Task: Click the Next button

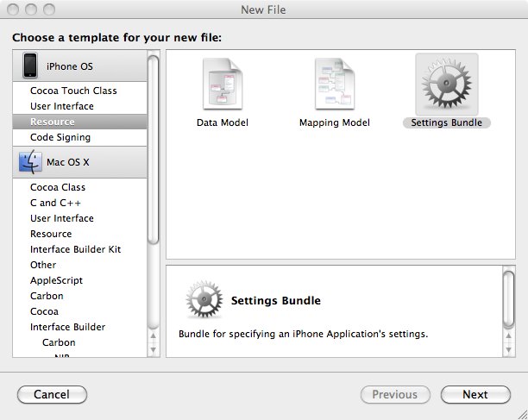Action: (475, 394)
